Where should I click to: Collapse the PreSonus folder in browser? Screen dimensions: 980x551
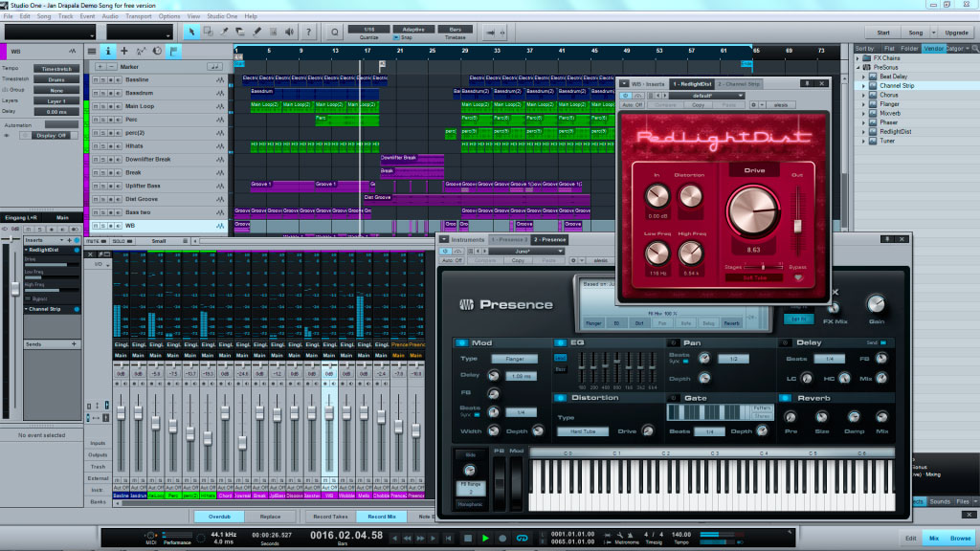click(858, 68)
